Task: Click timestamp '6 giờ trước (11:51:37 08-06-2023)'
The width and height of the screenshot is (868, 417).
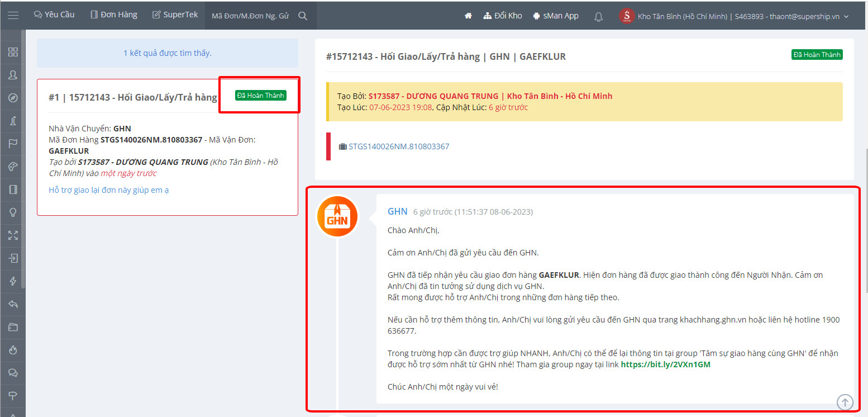Action: [x=473, y=212]
